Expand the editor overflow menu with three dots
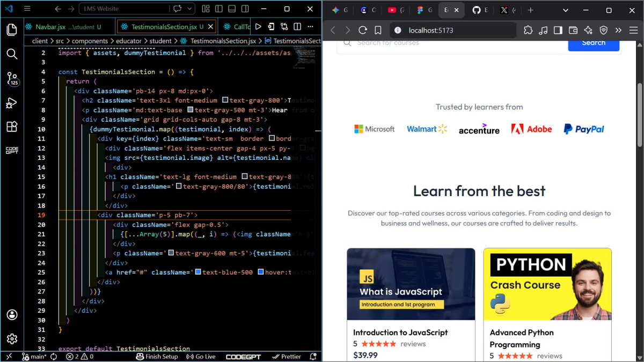The image size is (644, 362). pos(310,26)
